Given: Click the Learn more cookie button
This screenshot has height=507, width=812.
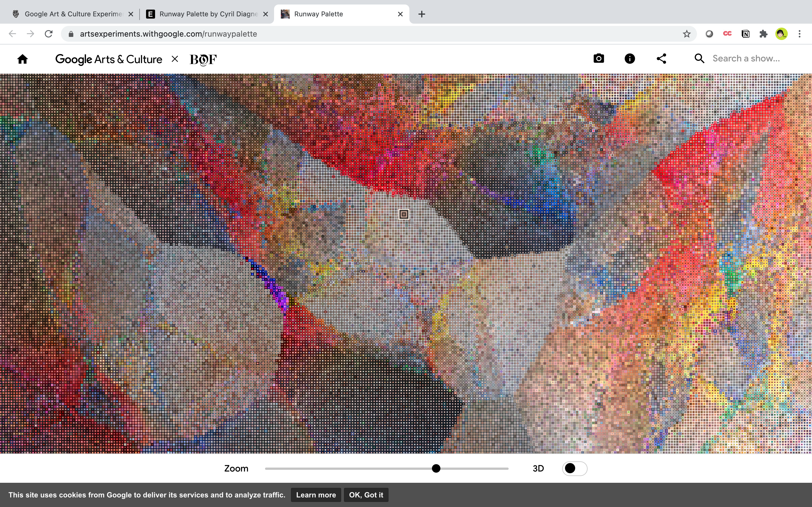Looking at the screenshot, I should tap(316, 495).
